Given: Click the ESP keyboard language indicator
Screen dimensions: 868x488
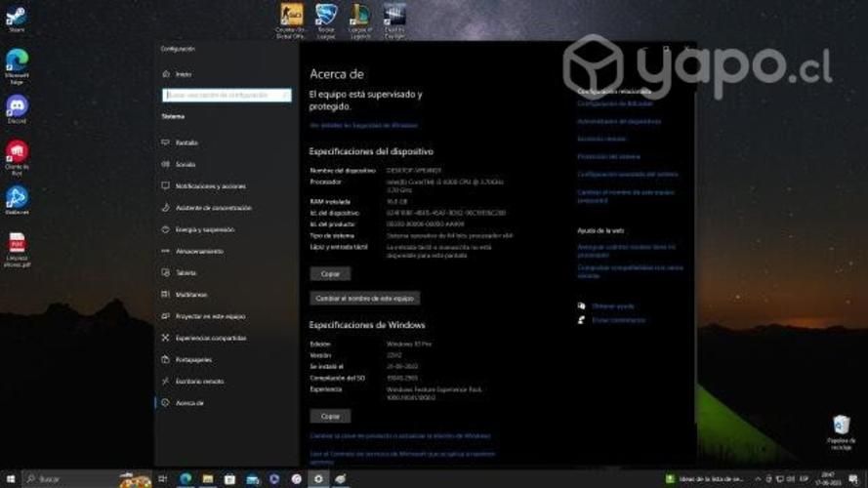Looking at the screenshot, I should [x=804, y=478].
